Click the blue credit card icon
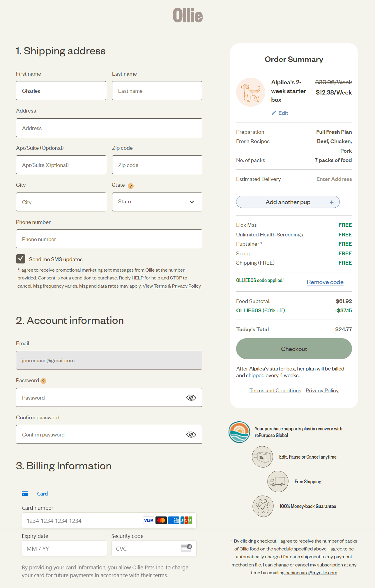This screenshot has height=588, width=375. [x=25, y=494]
